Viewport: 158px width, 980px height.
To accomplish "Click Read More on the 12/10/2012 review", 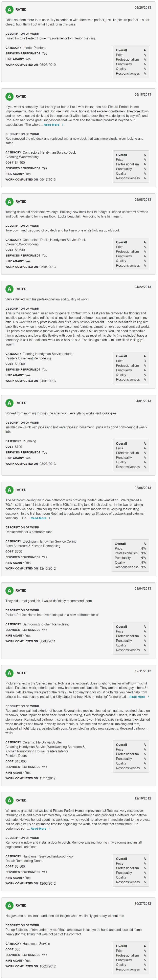I will point(38,829).
